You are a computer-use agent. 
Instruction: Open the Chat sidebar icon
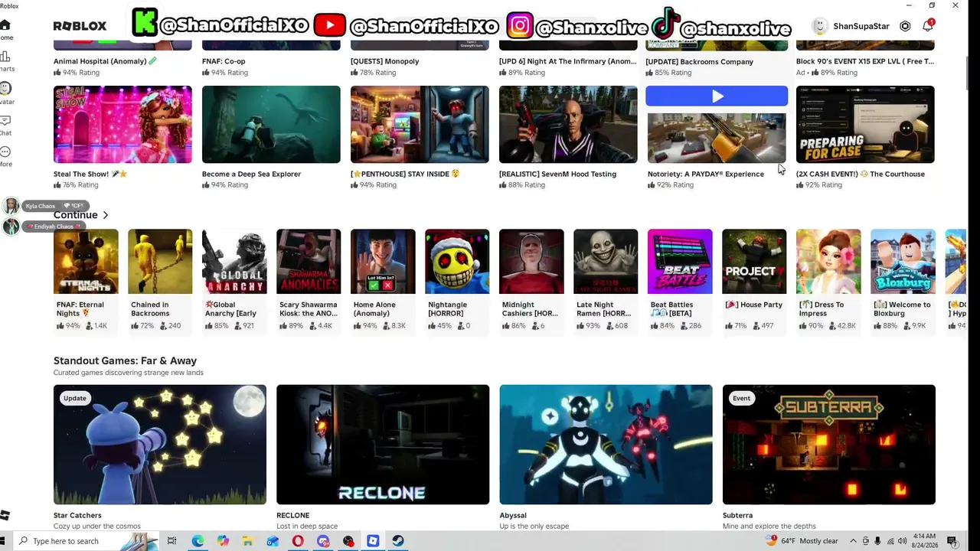click(5, 121)
